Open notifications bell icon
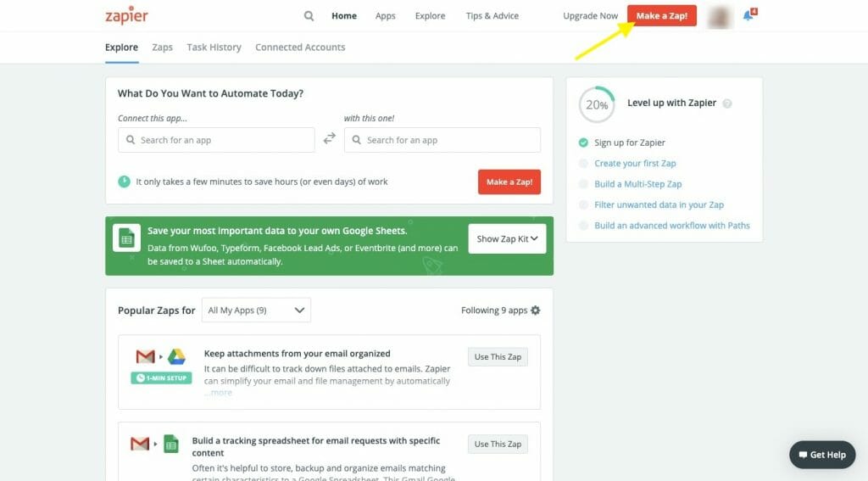The width and height of the screenshot is (868, 481). [x=749, y=15]
